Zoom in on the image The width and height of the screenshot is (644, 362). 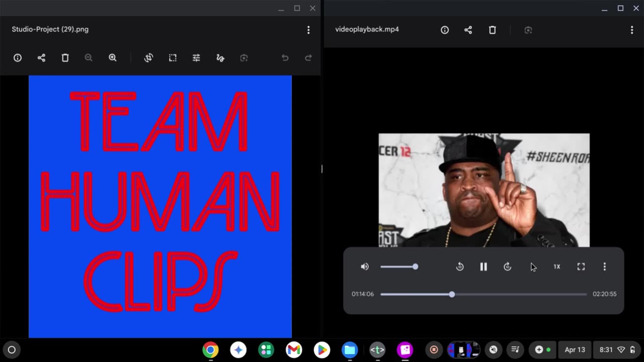(x=113, y=58)
